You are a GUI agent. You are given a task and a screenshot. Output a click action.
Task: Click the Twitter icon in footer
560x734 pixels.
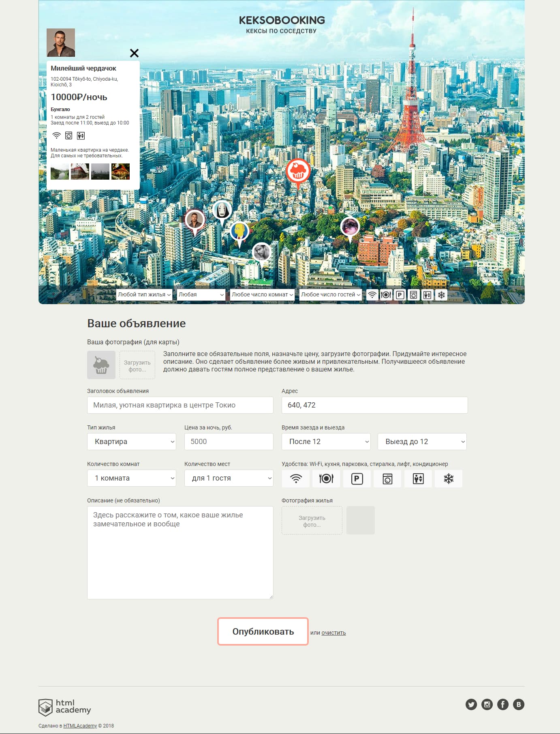coord(471,704)
